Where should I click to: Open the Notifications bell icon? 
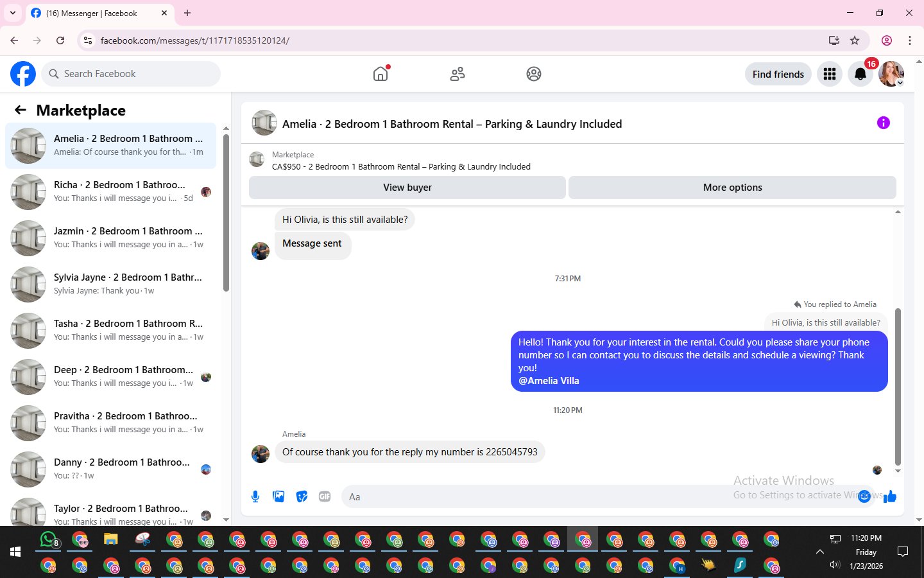coord(860,74)
